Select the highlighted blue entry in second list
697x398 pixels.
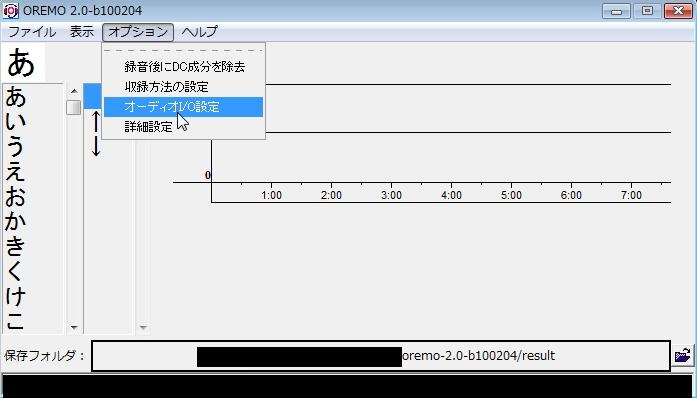coord(92,96)
